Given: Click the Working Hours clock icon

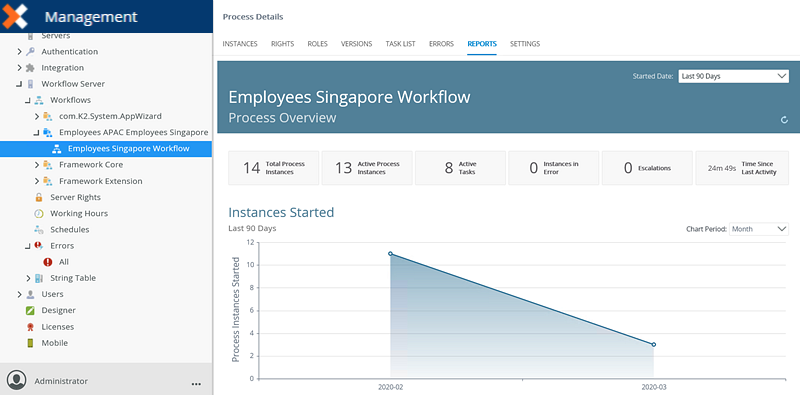Looking at the screenshot, I should (x=39, y=213).
